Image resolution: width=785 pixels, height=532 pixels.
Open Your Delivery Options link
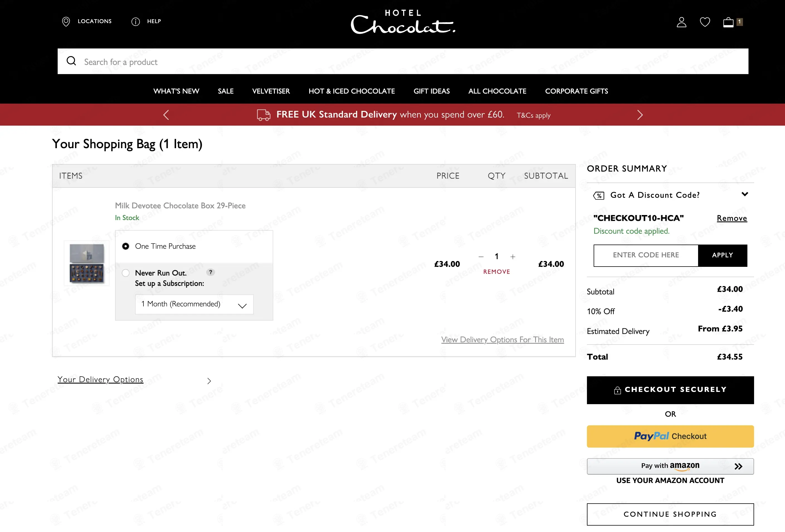[100, 379]
